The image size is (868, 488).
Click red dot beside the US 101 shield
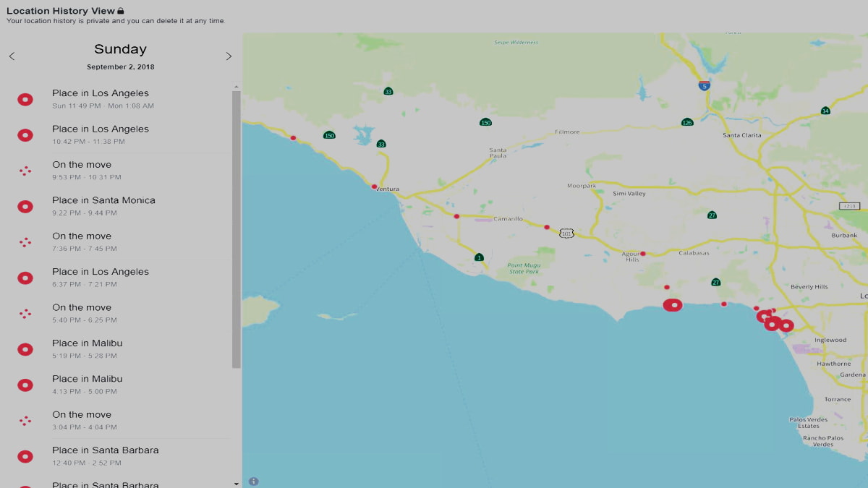547,227
